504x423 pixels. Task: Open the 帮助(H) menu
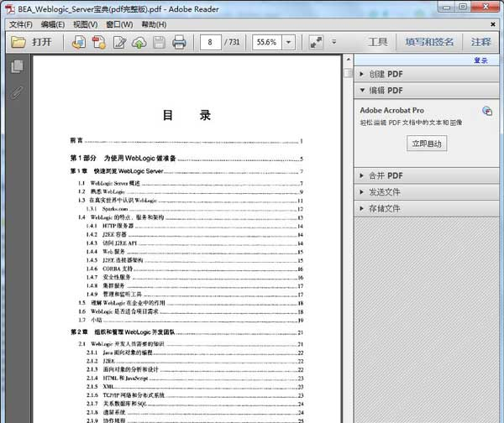(154, 24)
